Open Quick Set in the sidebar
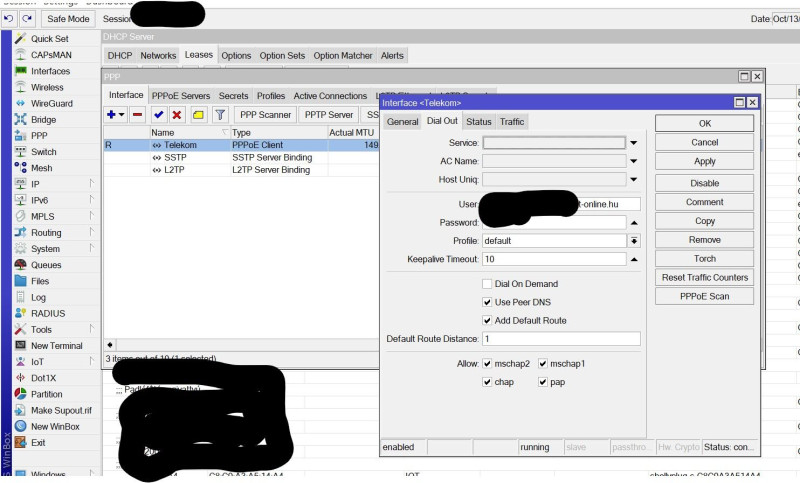This screenshot has height=483, width=800. click(x=49, y=39)
